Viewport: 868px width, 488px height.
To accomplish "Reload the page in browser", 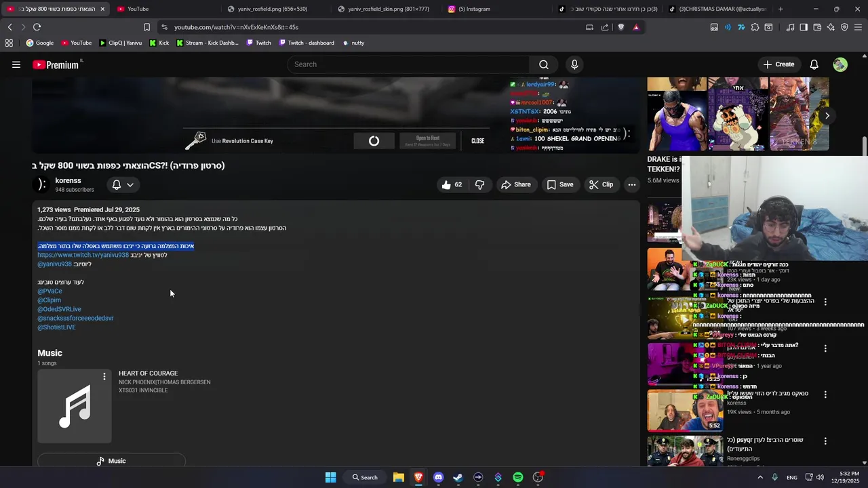I will pyautogui.click(x=37, y=27).
